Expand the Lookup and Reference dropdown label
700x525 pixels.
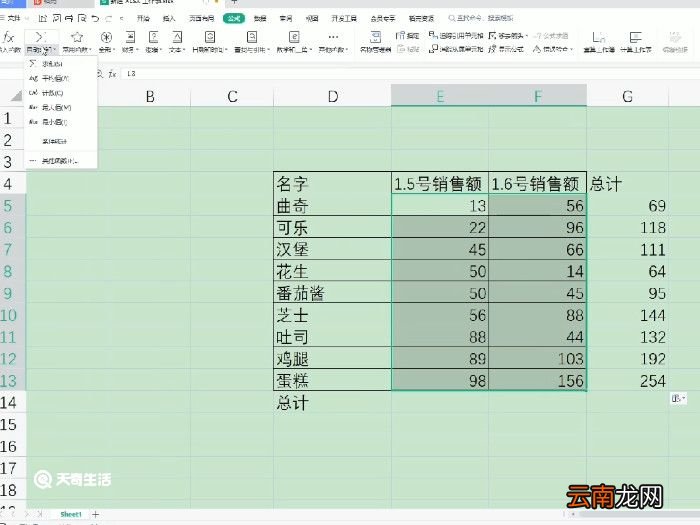tap(252, 50)
